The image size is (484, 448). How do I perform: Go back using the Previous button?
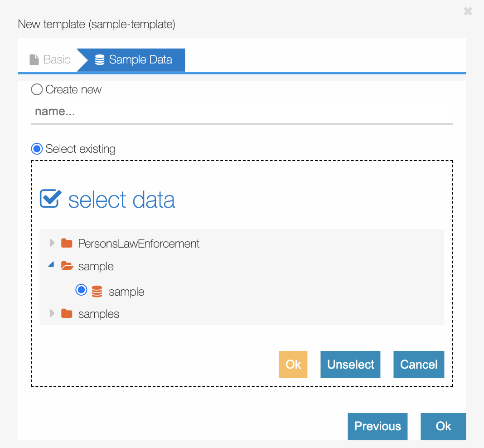pyautogui.click(x=378, y=426)
